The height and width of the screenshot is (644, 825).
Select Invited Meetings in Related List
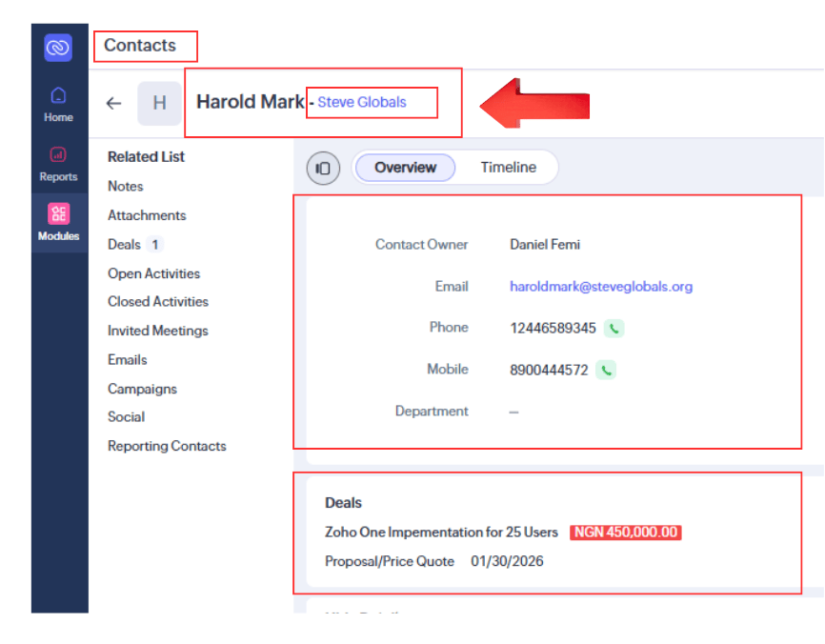coord(158,331)
